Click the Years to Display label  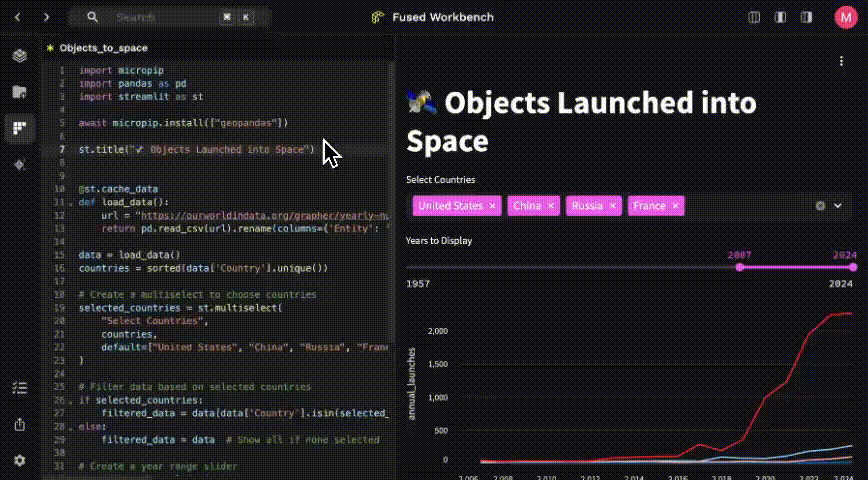tap(439, 241)
